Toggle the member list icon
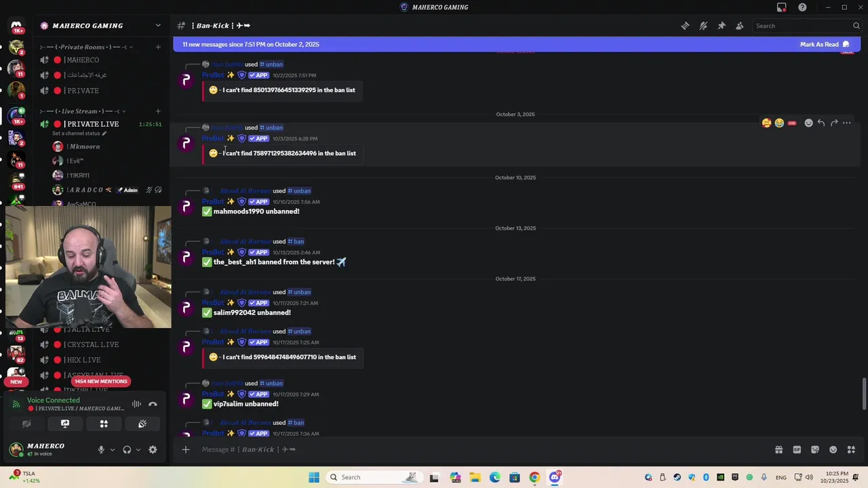868x488 pixels. pos(740,26)
